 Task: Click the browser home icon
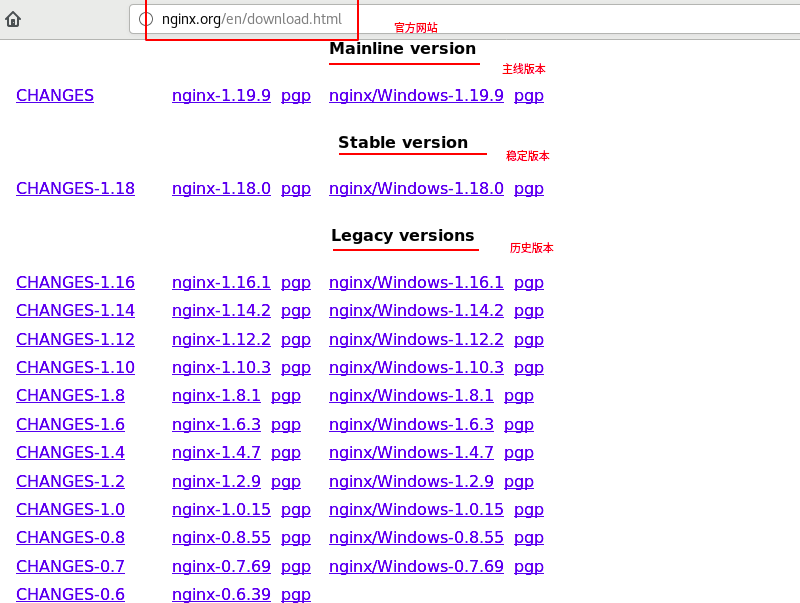[13, 19]
